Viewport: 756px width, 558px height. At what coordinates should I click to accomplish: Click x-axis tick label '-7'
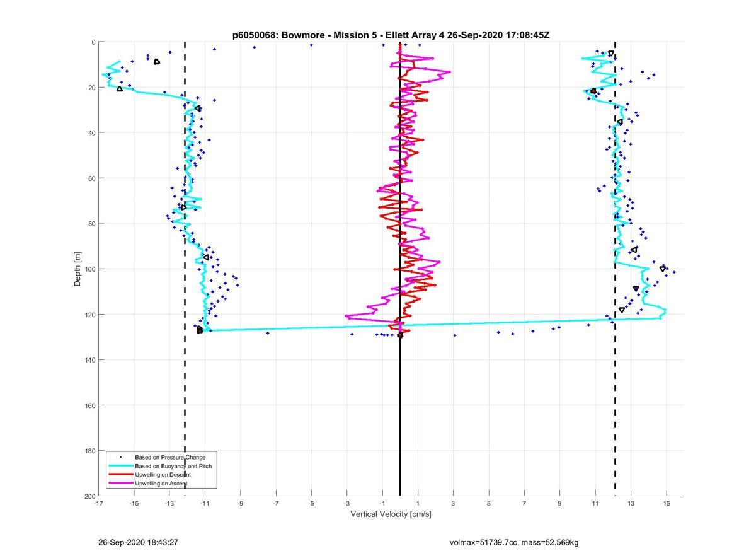(275, 504)
